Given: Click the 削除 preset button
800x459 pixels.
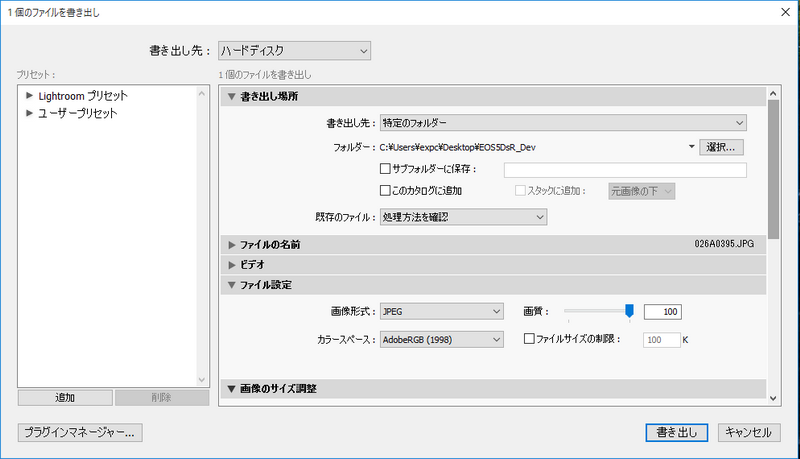Looking at the screenshot, I should (x=162, y=398).
